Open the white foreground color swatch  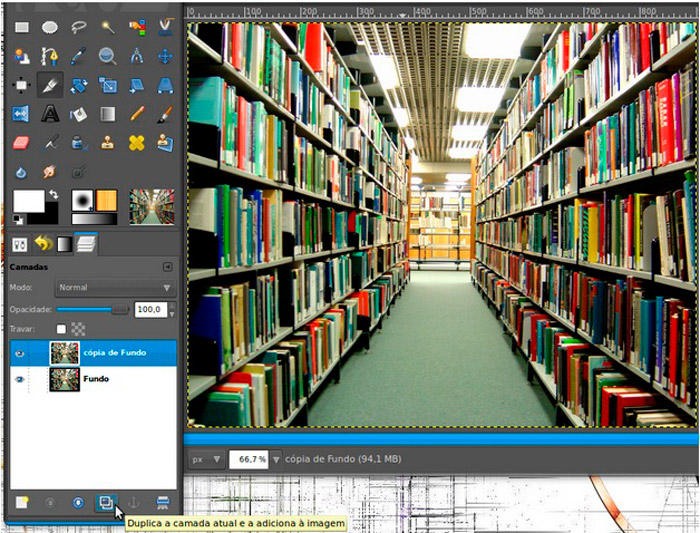click(x=29, y=201)
